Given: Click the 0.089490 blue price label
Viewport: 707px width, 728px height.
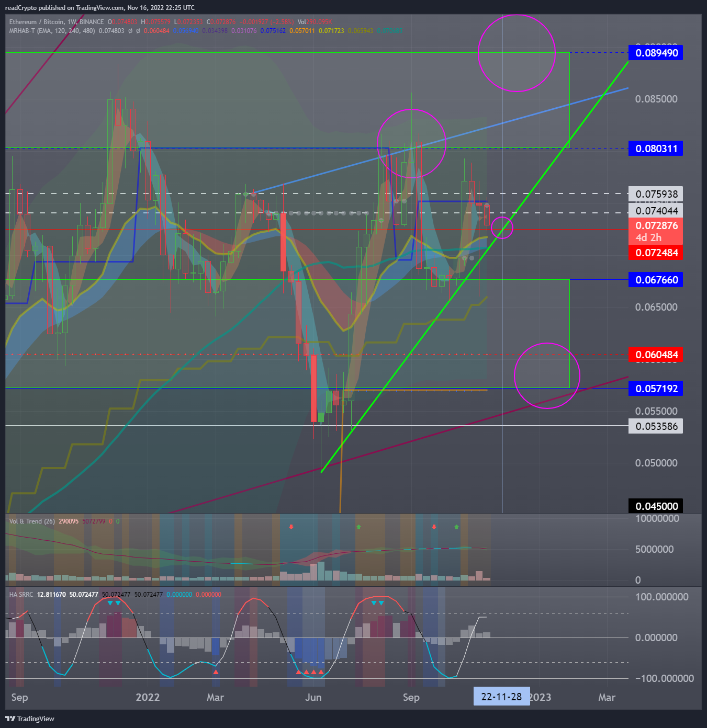Looking at the screenshot, I should [656, 53].
